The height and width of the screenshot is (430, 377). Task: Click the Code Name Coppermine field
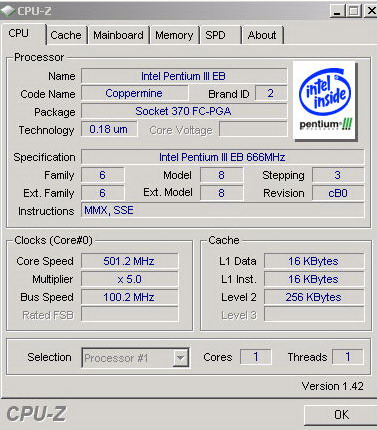pos(135,93)
